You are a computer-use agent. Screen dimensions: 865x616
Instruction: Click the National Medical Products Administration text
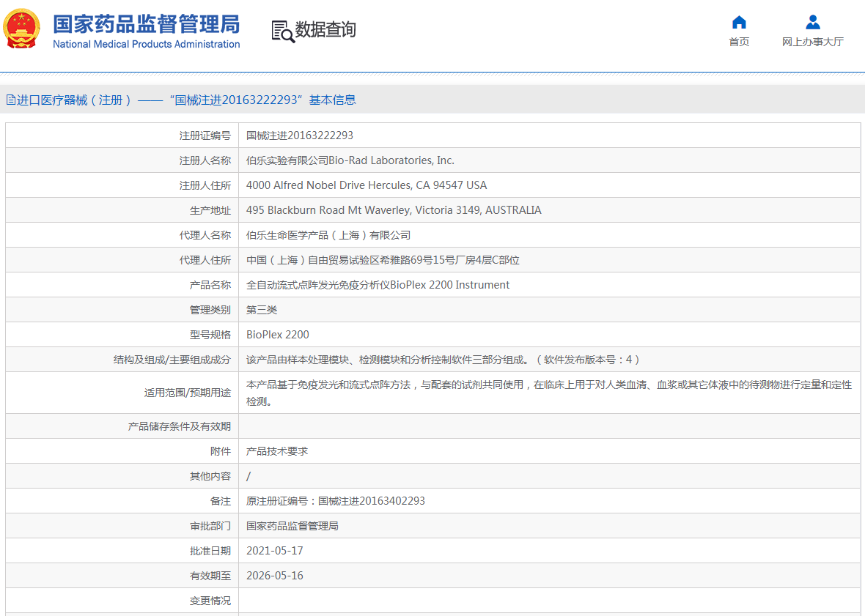pyautogui.click(x=146, y=44)
